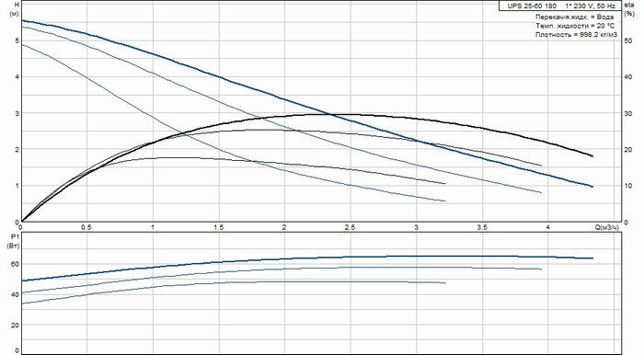Click the 20 tick on the P1 axis
This screenshot has width=644, height=355.
coord(15,325)
